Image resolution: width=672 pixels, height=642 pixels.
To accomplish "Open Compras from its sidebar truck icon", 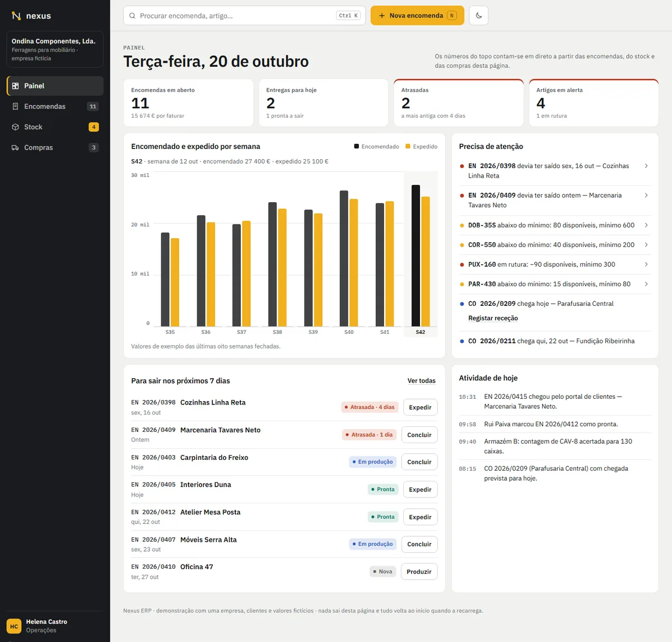I will [x=15, y=147].
